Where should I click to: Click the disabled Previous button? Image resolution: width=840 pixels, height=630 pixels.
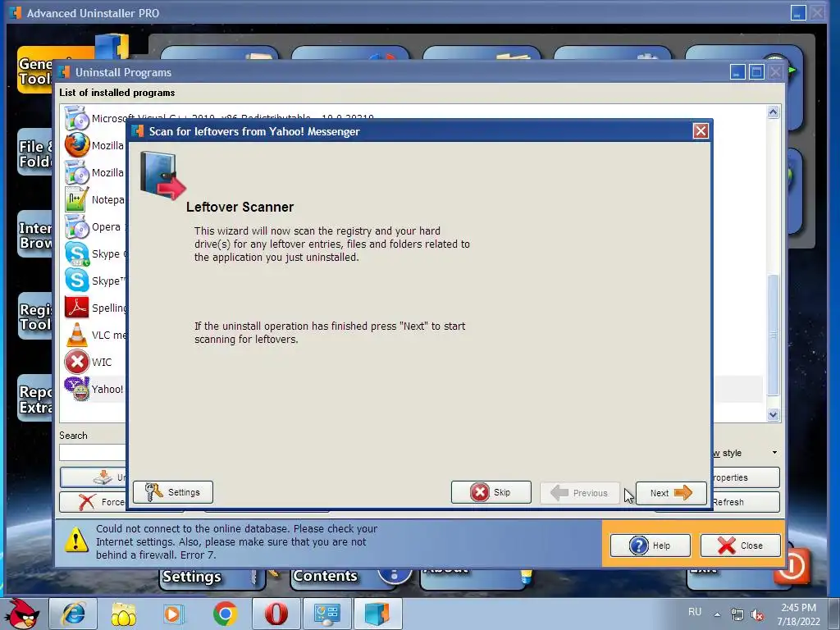(579, 493)
